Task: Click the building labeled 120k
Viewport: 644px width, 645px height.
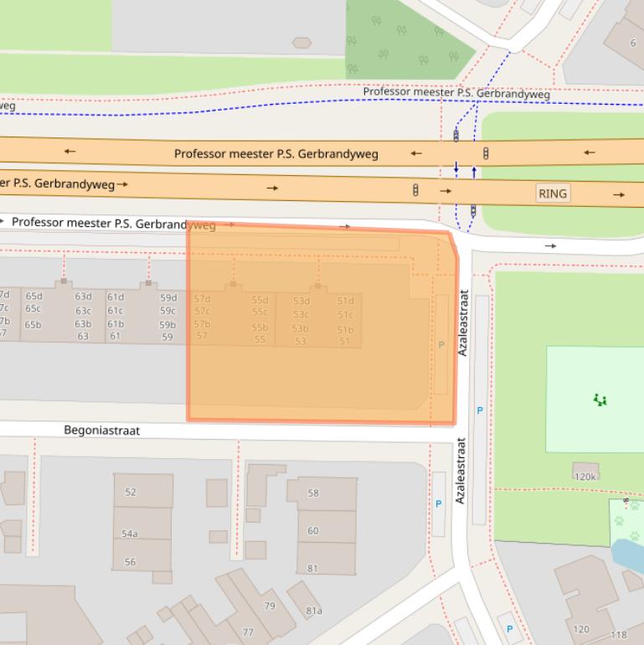Action: coord(585,476)
